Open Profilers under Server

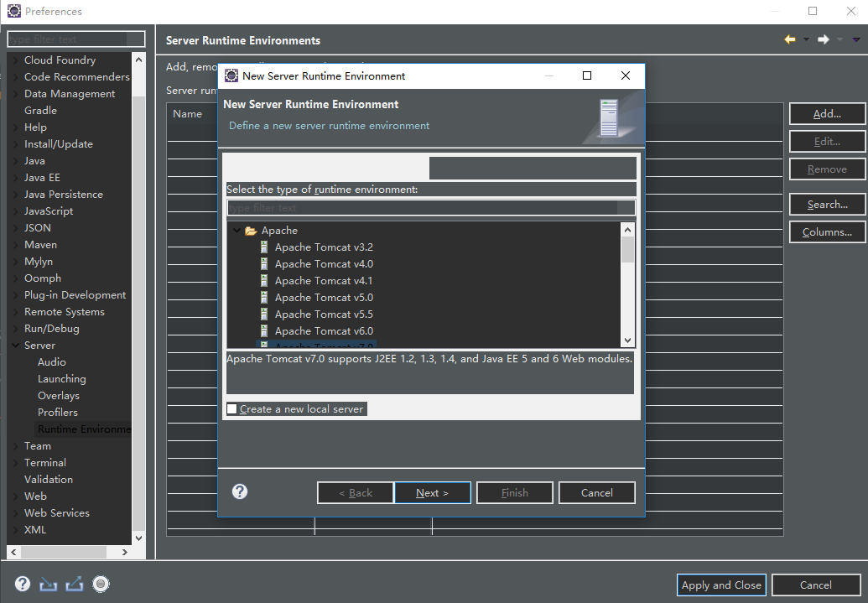pyautogui.click(x=58, y=412)
